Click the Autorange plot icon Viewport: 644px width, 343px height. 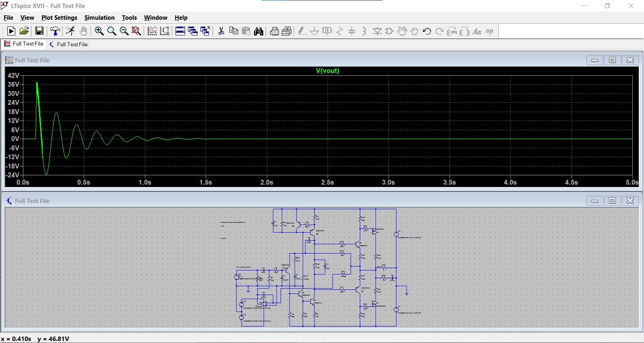152,31
